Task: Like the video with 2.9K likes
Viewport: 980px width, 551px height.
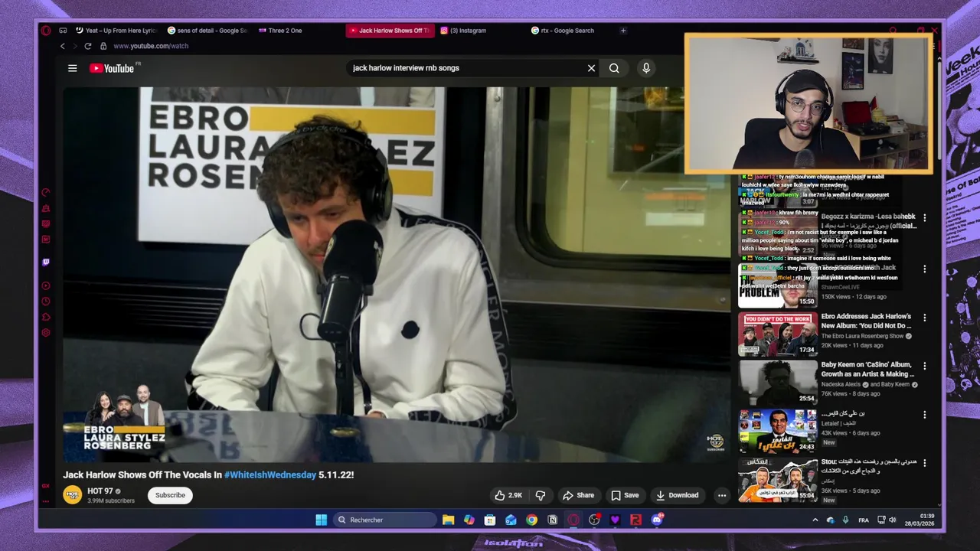Action: [508, 495]
